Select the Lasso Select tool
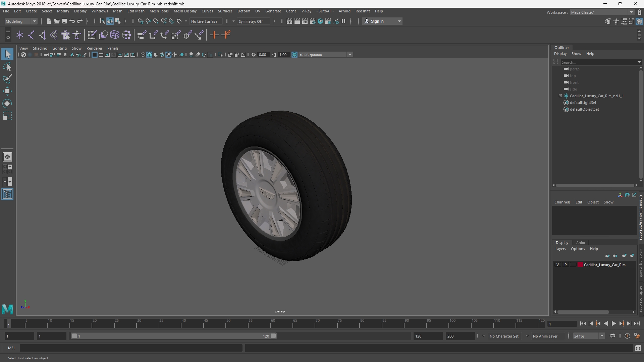The height and width of the screenshot is (362, 644). pos(7,67)
